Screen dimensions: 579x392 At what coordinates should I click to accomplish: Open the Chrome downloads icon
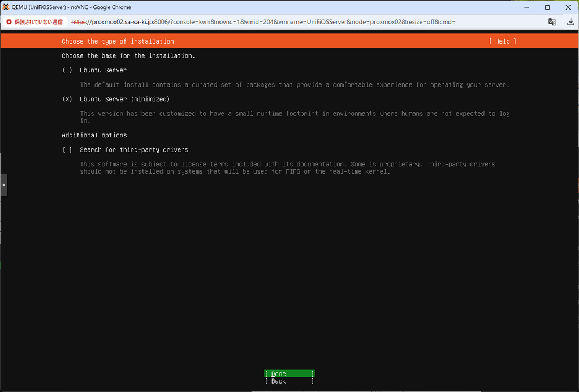click(x=571, y=22)
